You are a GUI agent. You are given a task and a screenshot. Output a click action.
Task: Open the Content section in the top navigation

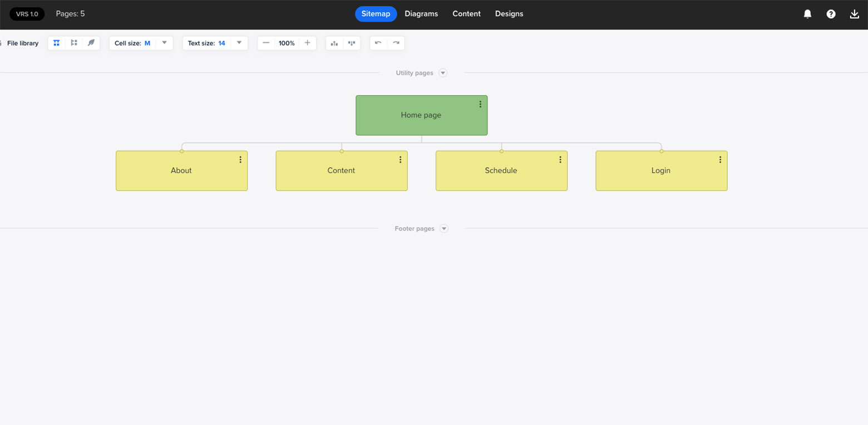(x=466, y=13)
